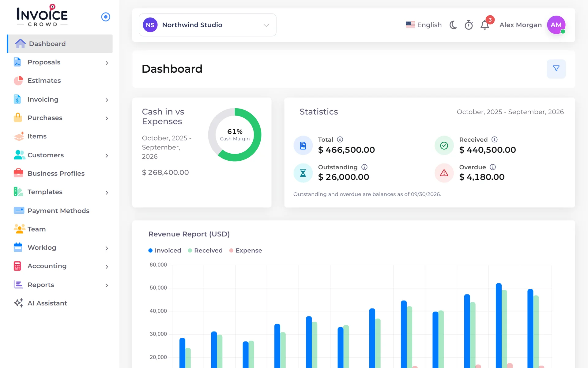Expand the Invoicing submenu chevron
The height and width of the screenshot is (368, 588).
tap(107, 100)
